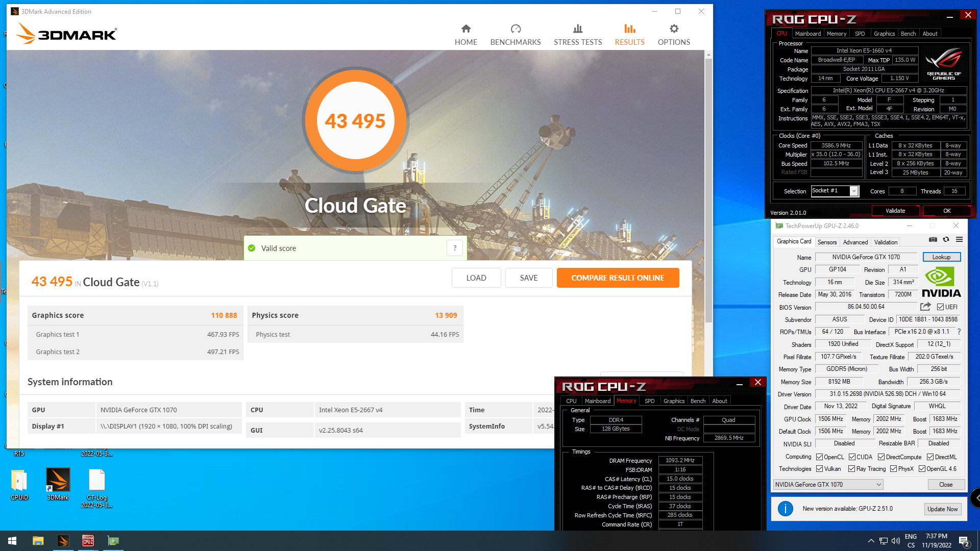Toggle the Vulkan checkbox

pos(819,469)
